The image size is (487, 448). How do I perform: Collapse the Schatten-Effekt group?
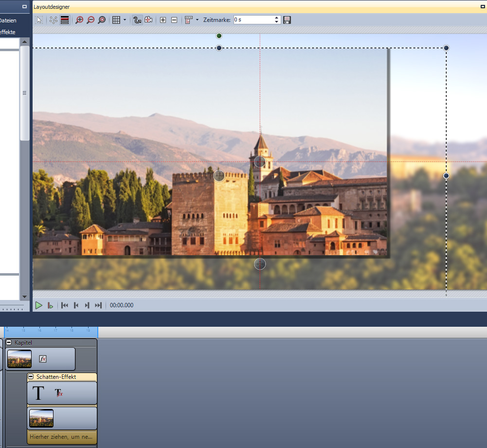[x=31, y=377]
